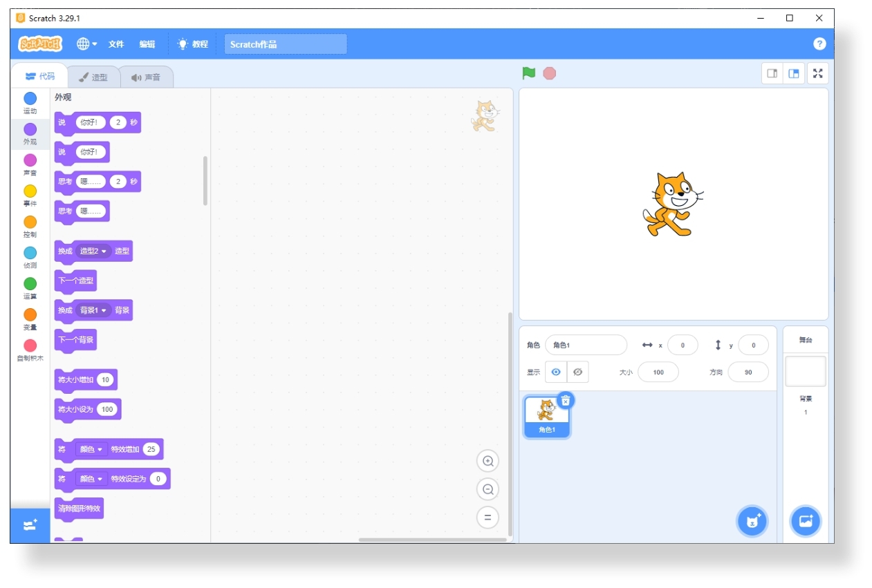
Task: Click the sprite 大小 size field
Action: click(658, 372)
